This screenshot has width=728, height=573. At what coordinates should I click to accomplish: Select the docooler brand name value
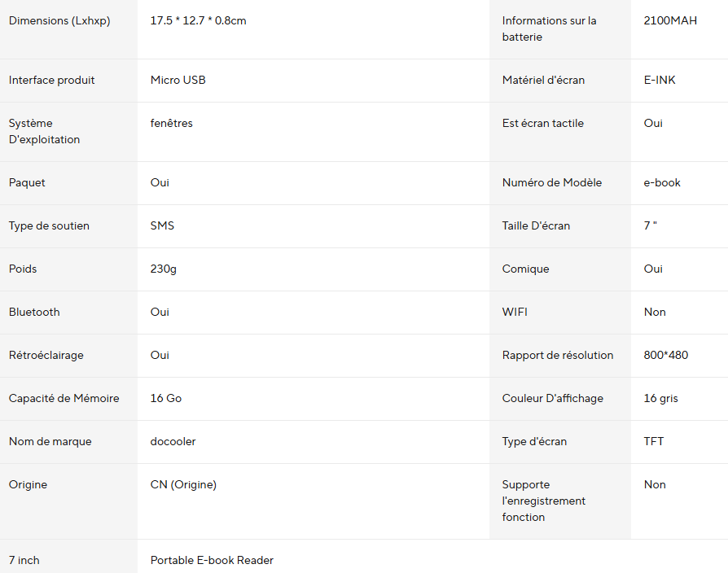(x=173, y=442)
